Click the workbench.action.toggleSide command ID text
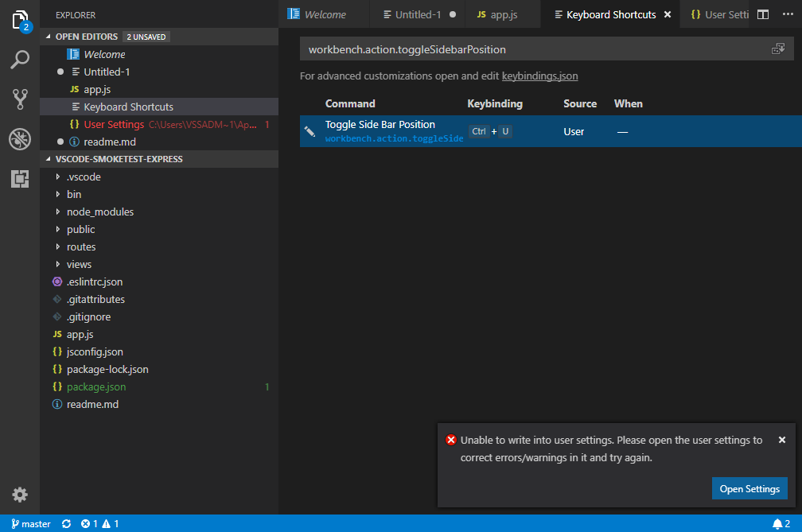Viewport: 802px width, 532px height. 394,138
